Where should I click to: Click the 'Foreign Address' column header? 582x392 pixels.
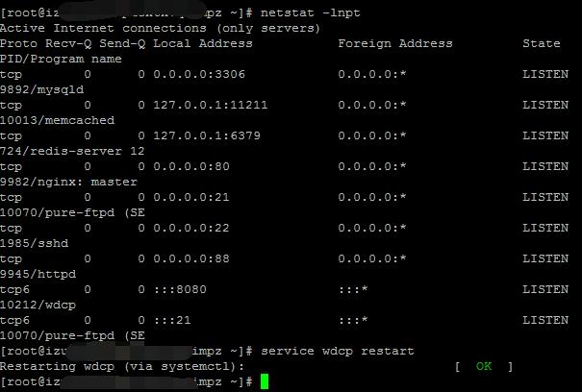(395, 43)
